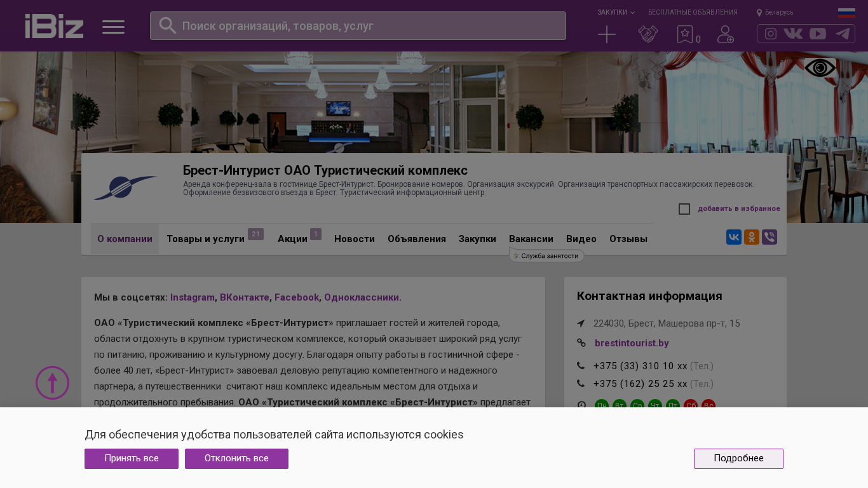Share the page via Viber
This screenshot has height=488, width=868.
770,237
